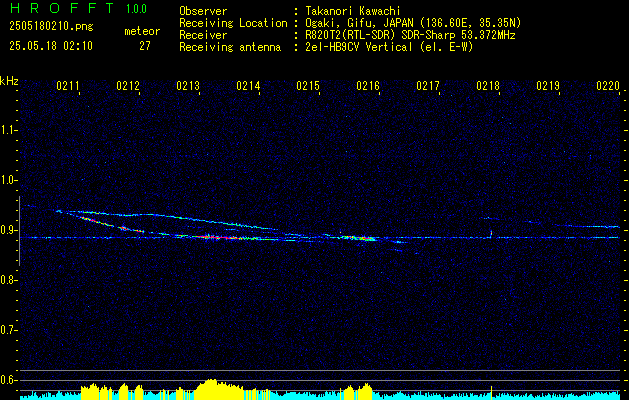Click the 0218 time marker
This screenshot has height=400, width=629.
tap(488, 86)
